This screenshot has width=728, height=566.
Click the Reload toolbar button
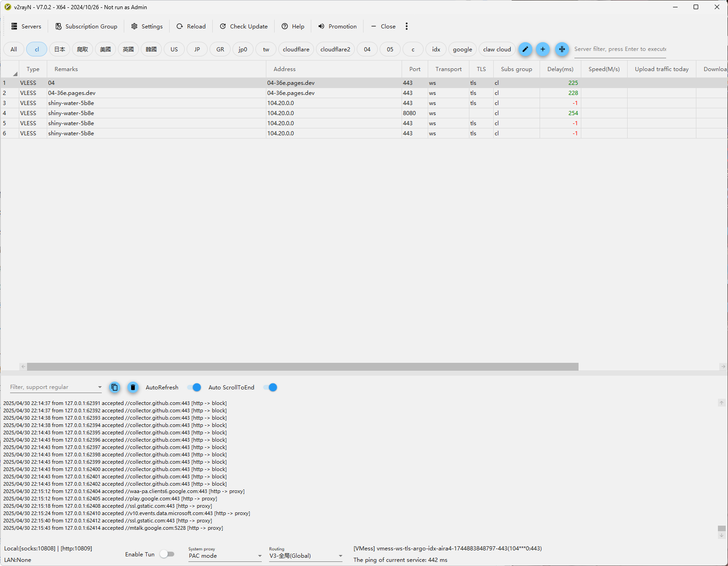click(191, 27)
